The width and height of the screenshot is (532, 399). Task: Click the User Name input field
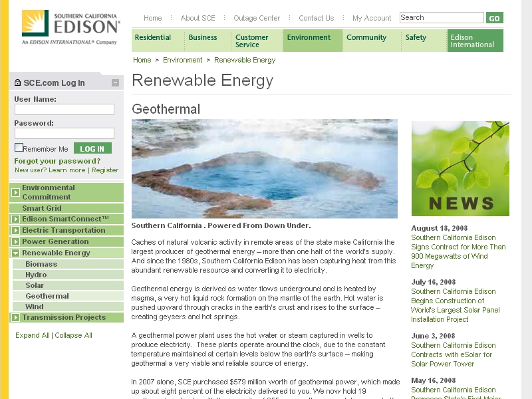coord(65,110)
